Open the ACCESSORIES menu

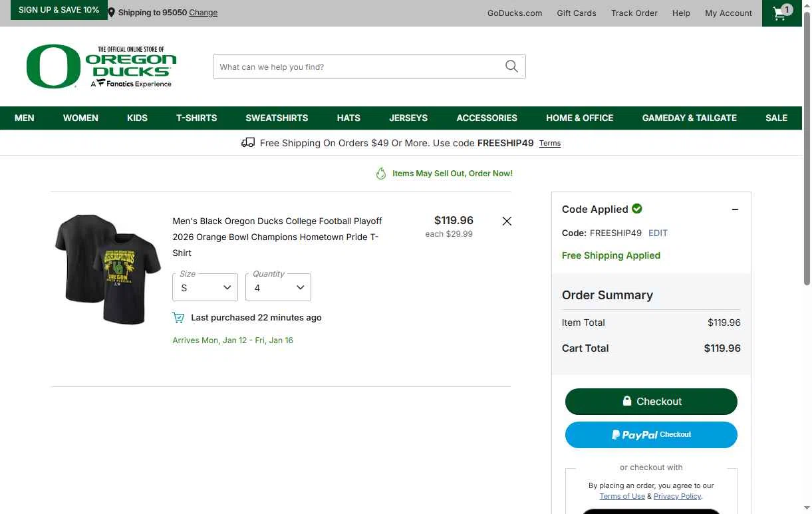click(487, 118)
